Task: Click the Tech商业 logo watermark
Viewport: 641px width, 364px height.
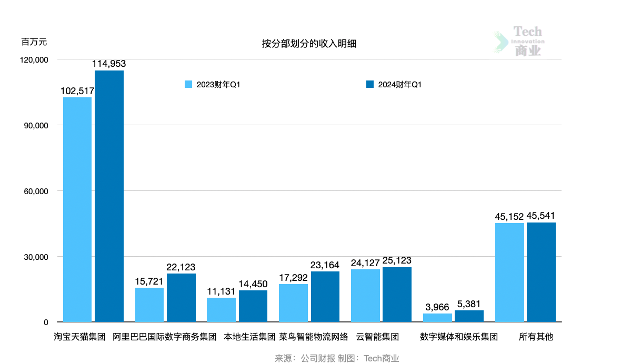Action: [x=520, y=41]
